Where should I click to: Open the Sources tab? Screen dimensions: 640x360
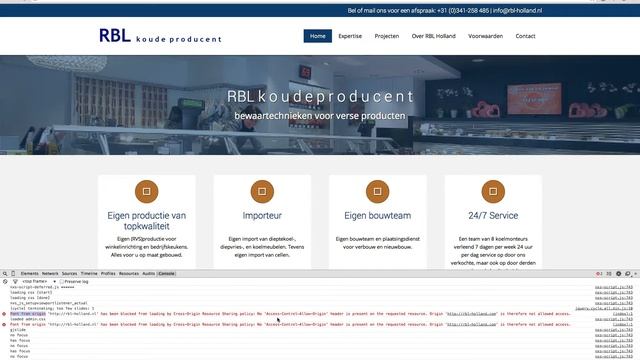[x=69, y=274]
